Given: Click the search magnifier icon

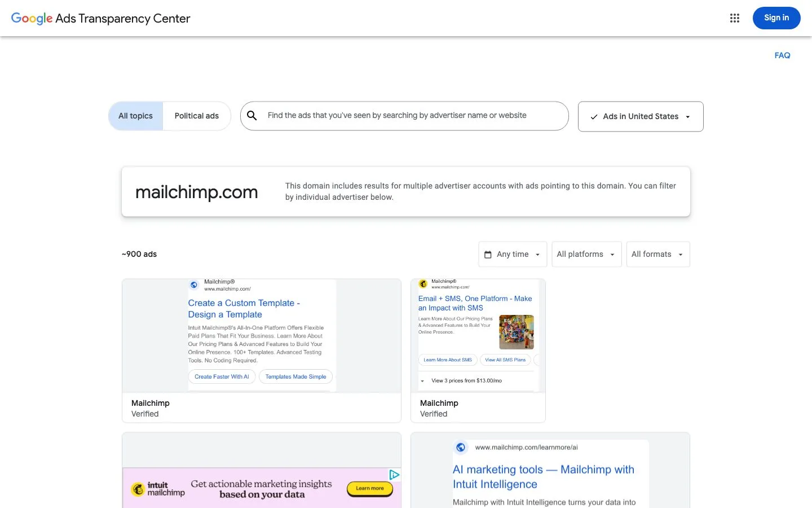Looking at the screenshot, I should pos(252,116).
